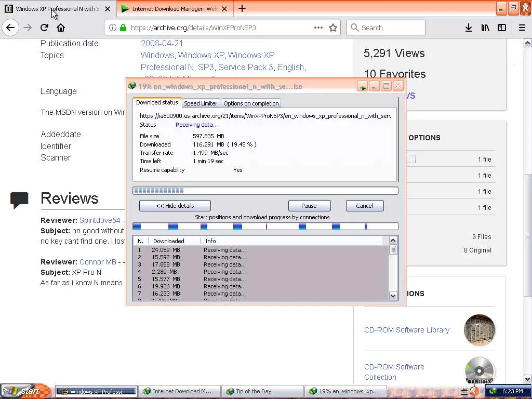Open Options on completion tab

pyautogui.click(x=251, y=103)
